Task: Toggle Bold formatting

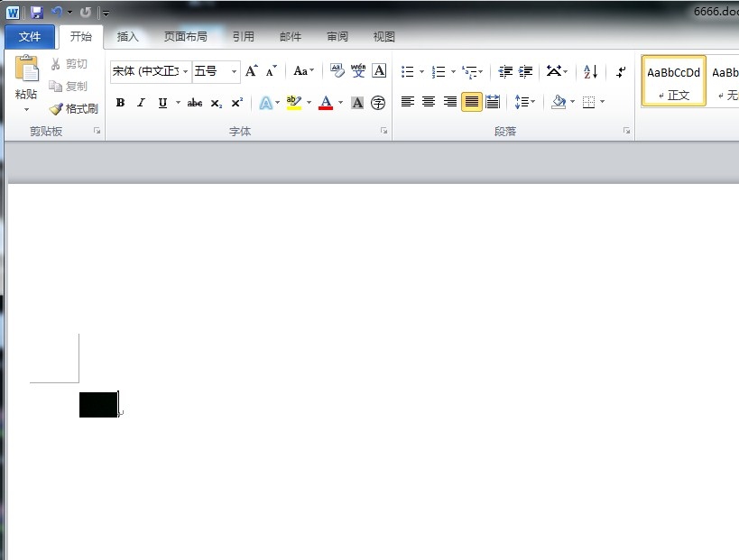Action: (120, 103)
